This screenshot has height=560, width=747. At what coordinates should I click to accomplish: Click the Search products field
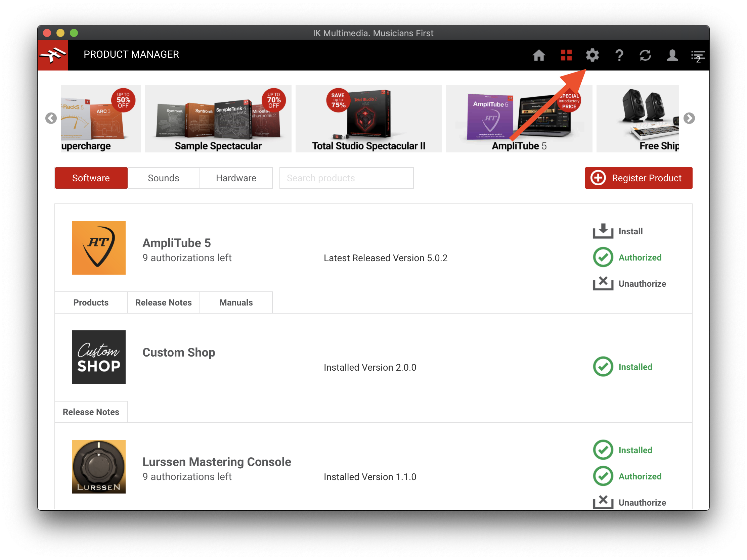coord(347,178)
